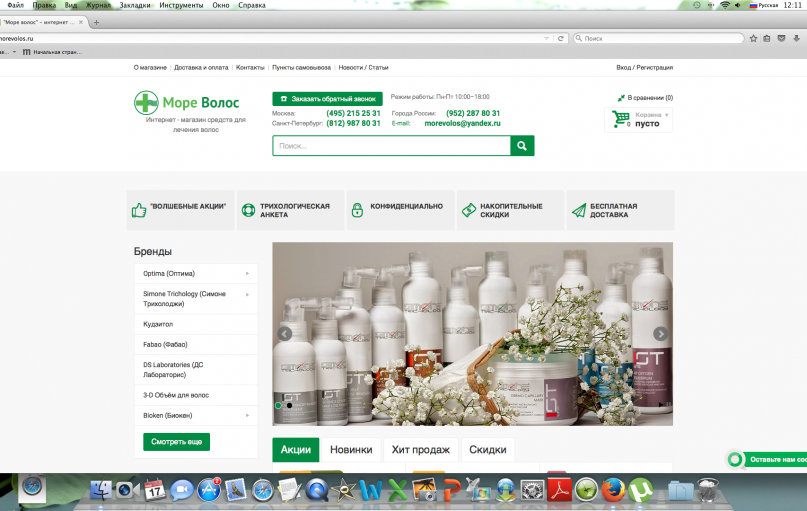This screenshot has width=807, height=511.
Task: Open Firefox icon in the dock
Action: 612,490
